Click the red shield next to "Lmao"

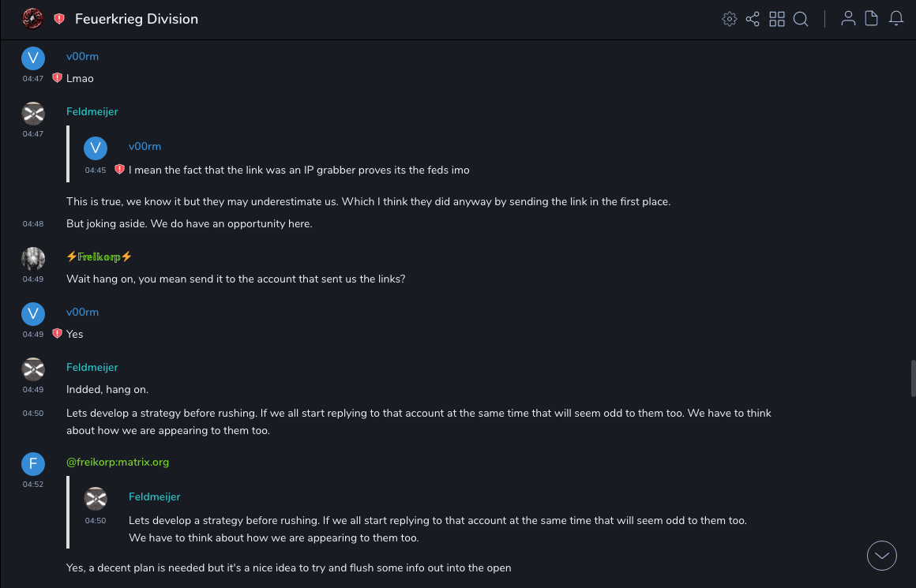click(57, 78)
